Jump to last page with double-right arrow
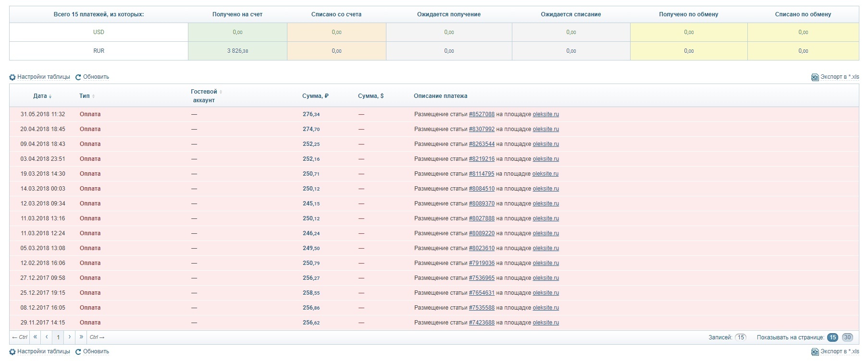 tap(81, 337)
